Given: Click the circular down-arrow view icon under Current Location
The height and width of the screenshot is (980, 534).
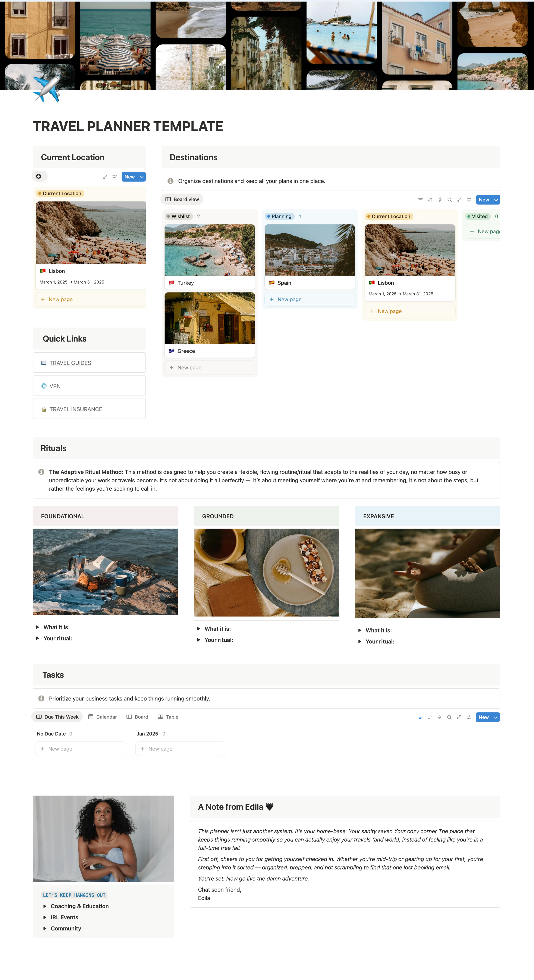Looking at the screenshot, I should pyautogui.click(x=39, y=176).
